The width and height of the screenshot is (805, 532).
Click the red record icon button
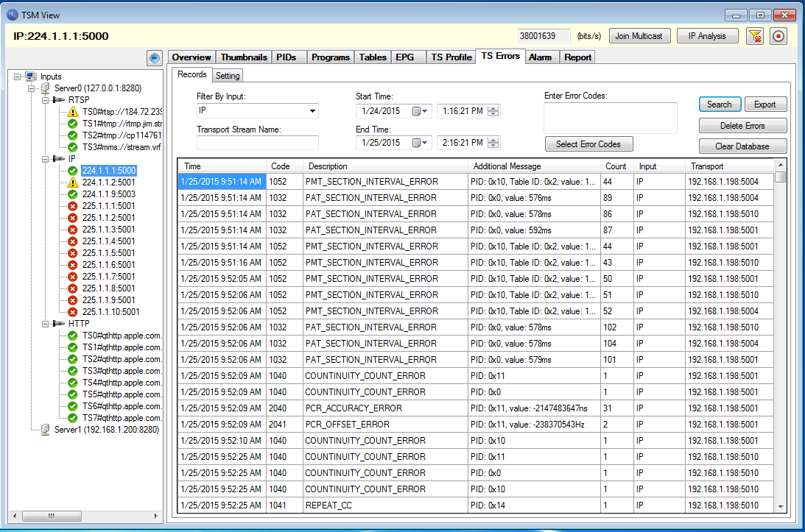click(778, 36)
